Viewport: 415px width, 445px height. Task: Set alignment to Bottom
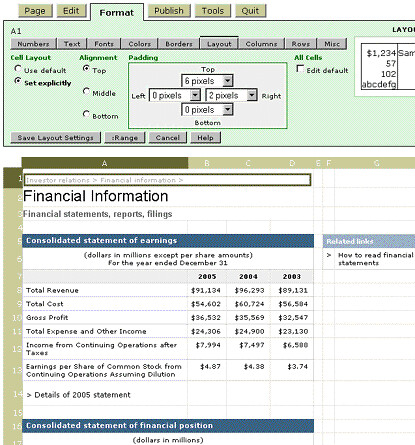pyautogui.click(x=86, y=114)
